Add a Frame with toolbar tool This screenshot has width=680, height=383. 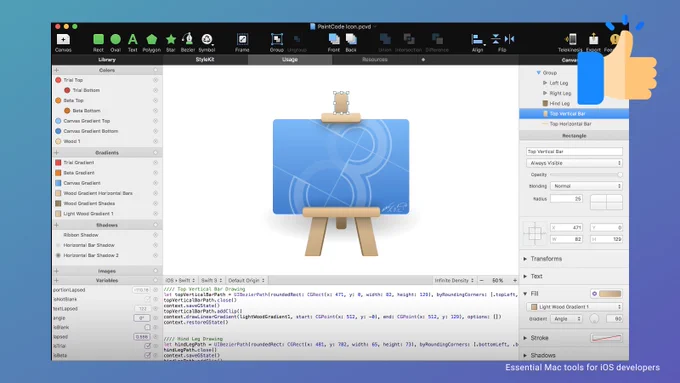click(242, 43)
